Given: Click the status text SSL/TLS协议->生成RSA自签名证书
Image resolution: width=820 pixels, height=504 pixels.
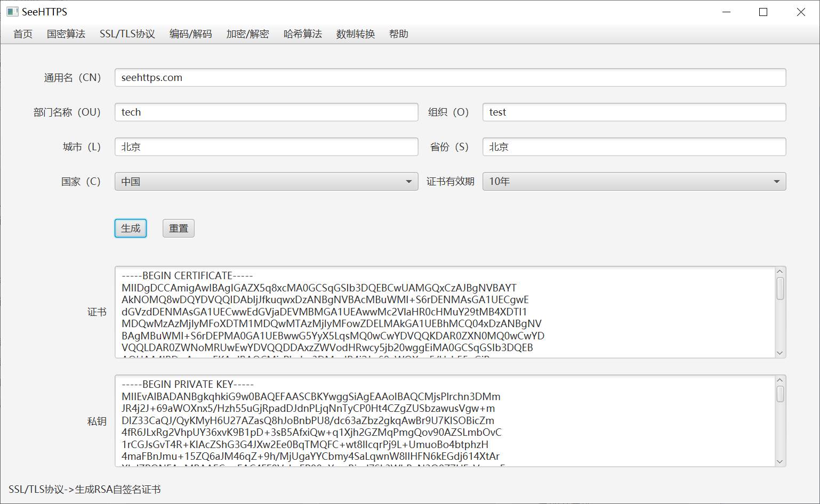Looking at the screenshot, I should 84,489.
